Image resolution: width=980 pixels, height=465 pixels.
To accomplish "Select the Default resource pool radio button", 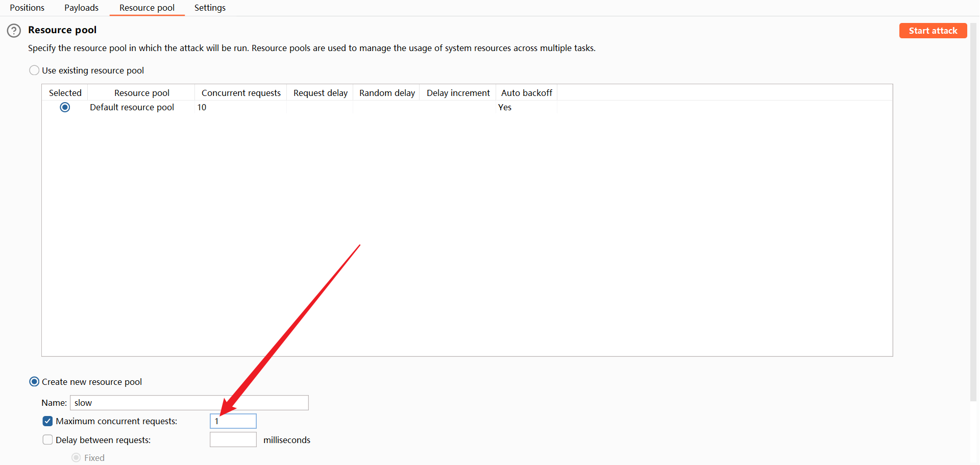I will [x=65, y=107].
